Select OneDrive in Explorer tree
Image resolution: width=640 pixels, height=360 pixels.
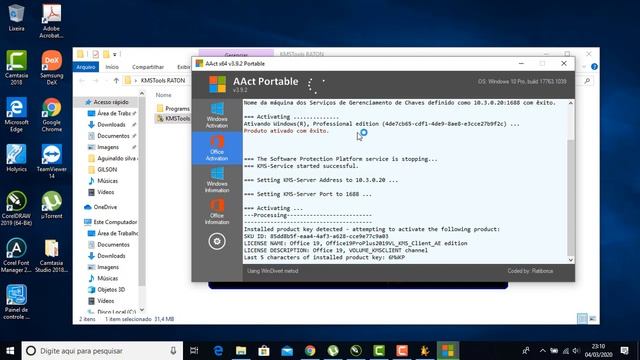tap(105, 207)
